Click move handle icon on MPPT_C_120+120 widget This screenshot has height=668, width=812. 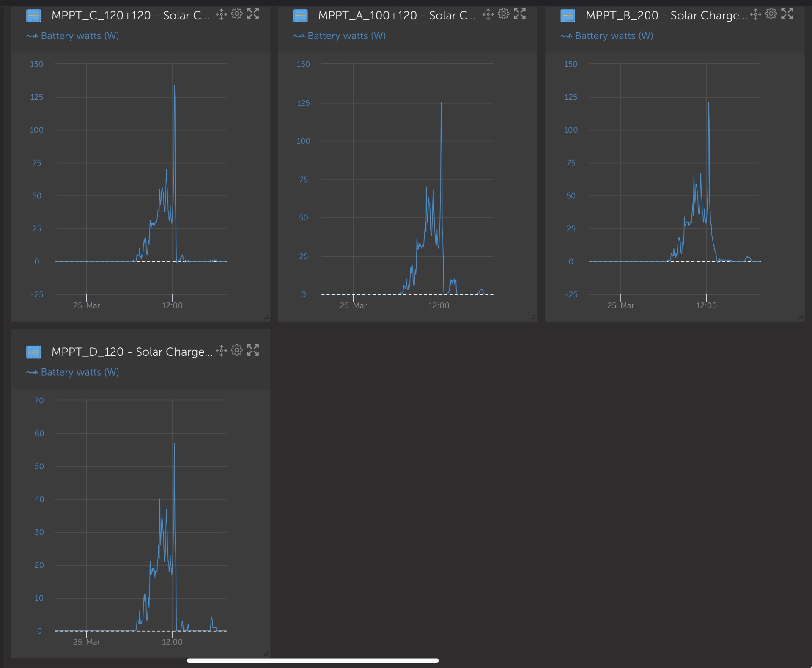coord(221,14)
